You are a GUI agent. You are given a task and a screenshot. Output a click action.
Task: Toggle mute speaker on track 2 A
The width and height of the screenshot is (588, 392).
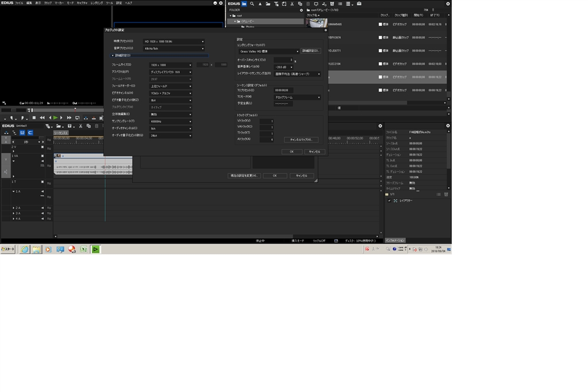tap(42, 208)
